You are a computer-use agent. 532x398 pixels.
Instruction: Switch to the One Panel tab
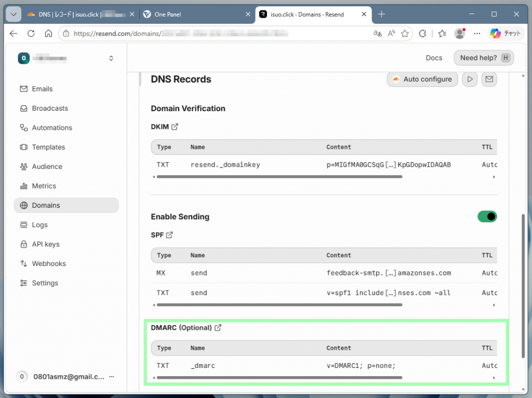coord(196,14)
